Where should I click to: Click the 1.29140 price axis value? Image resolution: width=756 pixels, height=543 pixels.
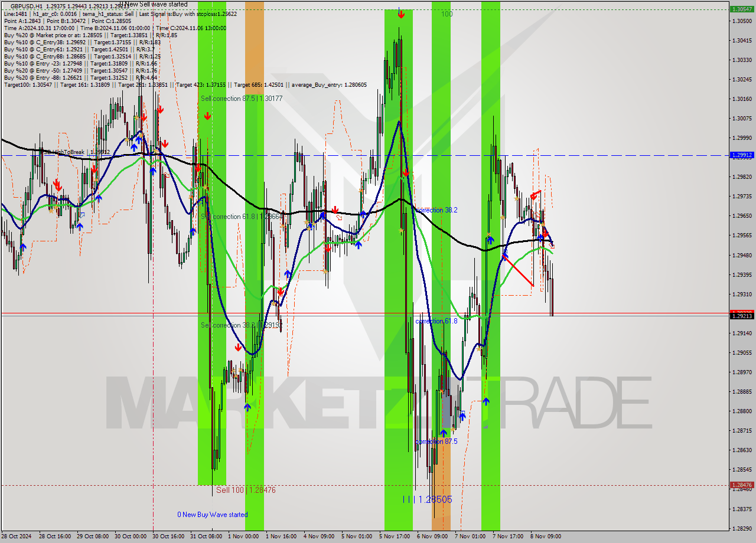pyautogui.click(x=742, y=333)
